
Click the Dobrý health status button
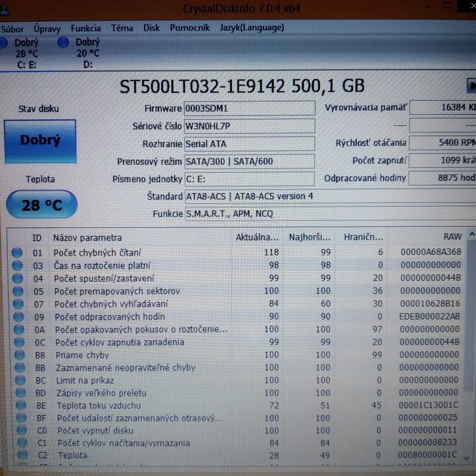click(40, 141)
